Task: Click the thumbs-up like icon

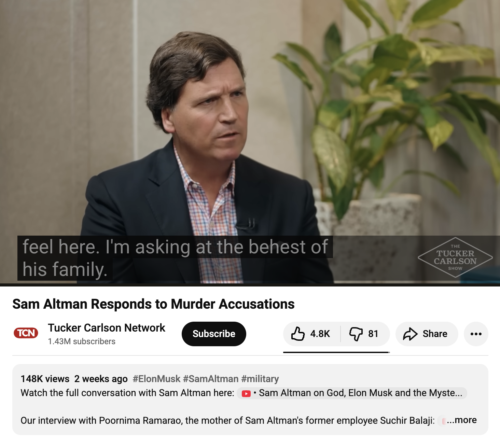Action: [x=298, y=334]
